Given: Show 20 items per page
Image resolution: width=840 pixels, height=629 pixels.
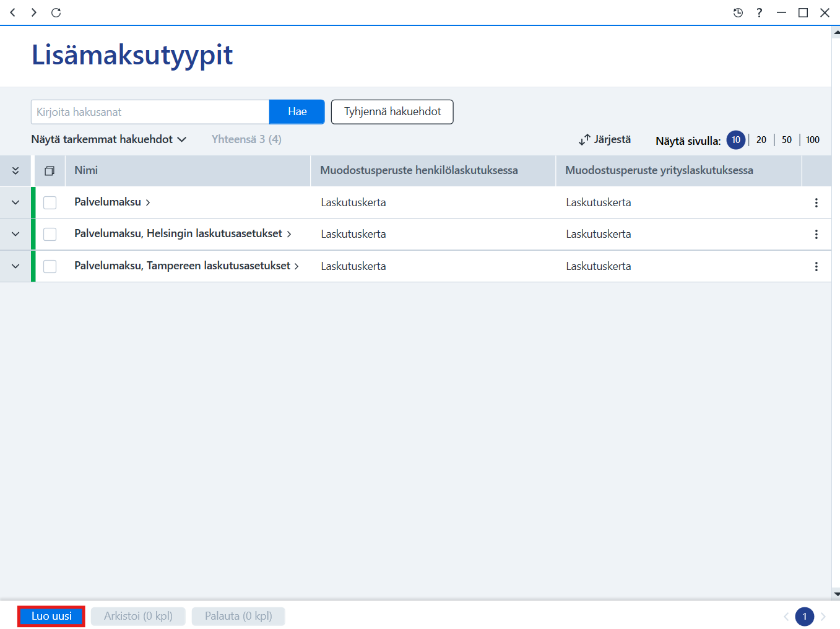Looking at the screenshot, I should tap(761, 140).
